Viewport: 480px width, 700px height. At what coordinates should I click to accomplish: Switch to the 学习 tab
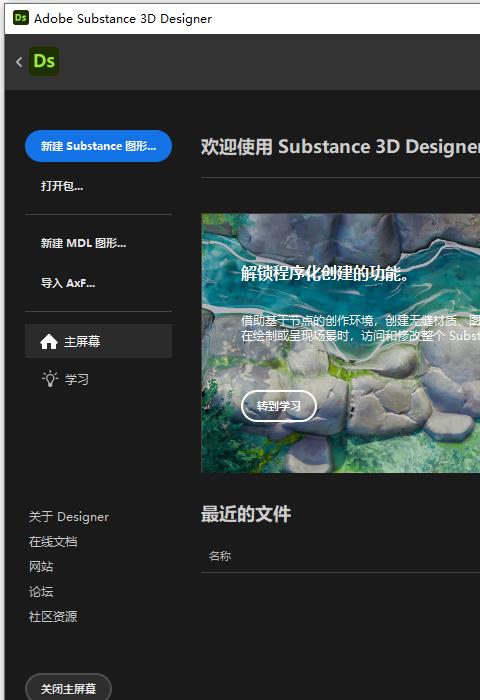coord(98,379)
